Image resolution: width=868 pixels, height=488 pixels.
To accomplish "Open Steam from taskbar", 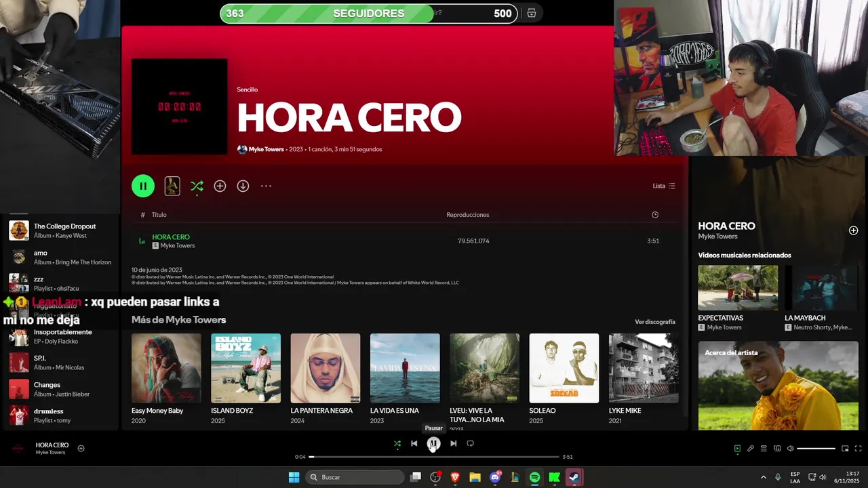I will click(574, 477).
